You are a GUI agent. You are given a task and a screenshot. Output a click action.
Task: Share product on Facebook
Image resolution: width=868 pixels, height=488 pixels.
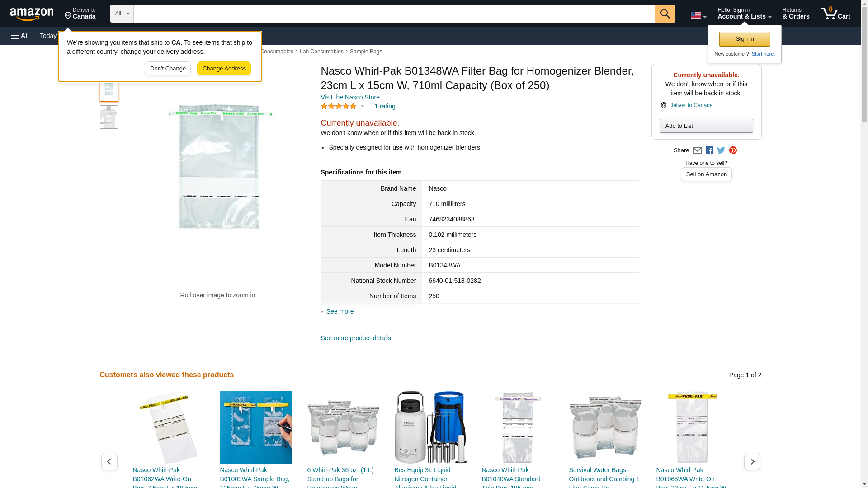click(709, 150)
